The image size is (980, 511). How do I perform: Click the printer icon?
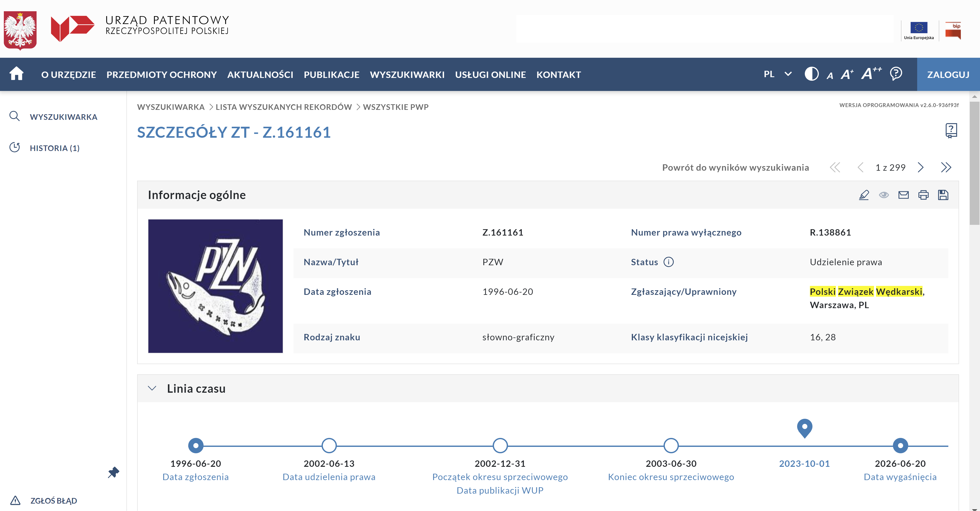point(923,195)
